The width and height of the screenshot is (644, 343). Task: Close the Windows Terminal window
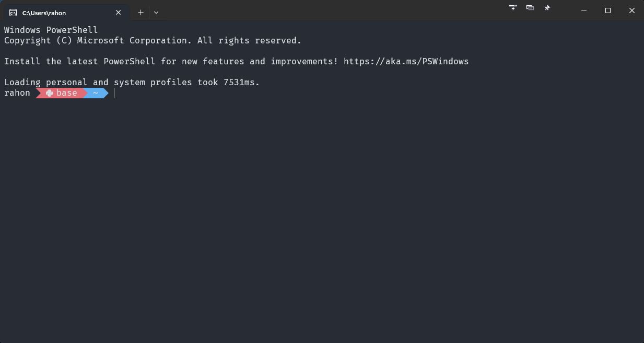(x=632, y=10)
